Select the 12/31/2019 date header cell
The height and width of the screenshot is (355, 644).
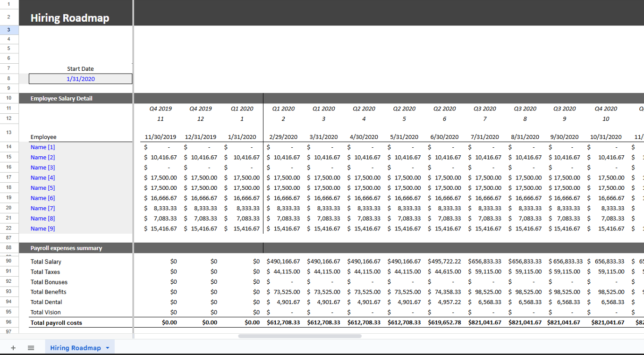[201, 137]
